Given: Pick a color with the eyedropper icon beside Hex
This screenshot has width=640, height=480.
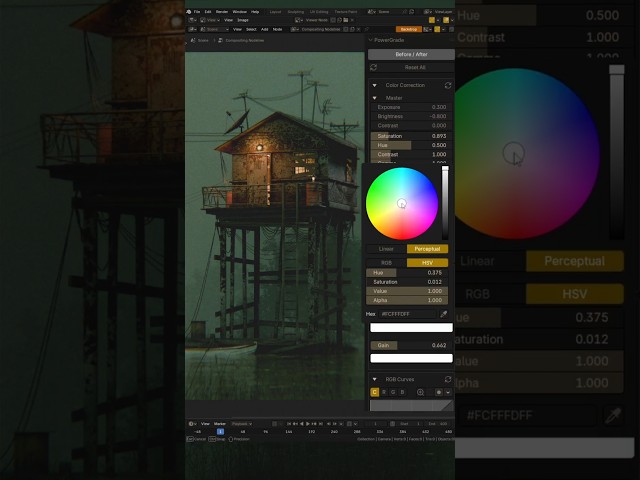Looking at the screenshot, I should pyautogui.click(x=444, y=314).
